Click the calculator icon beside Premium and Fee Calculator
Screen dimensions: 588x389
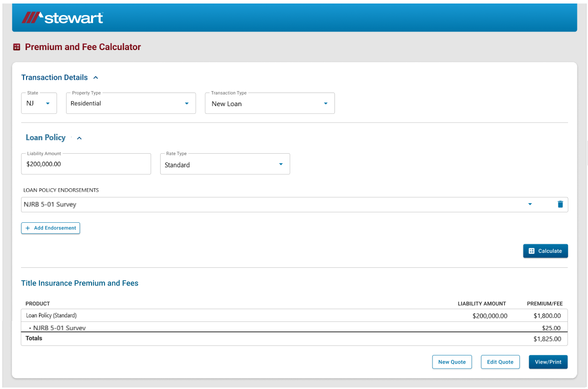pos(16,47)
